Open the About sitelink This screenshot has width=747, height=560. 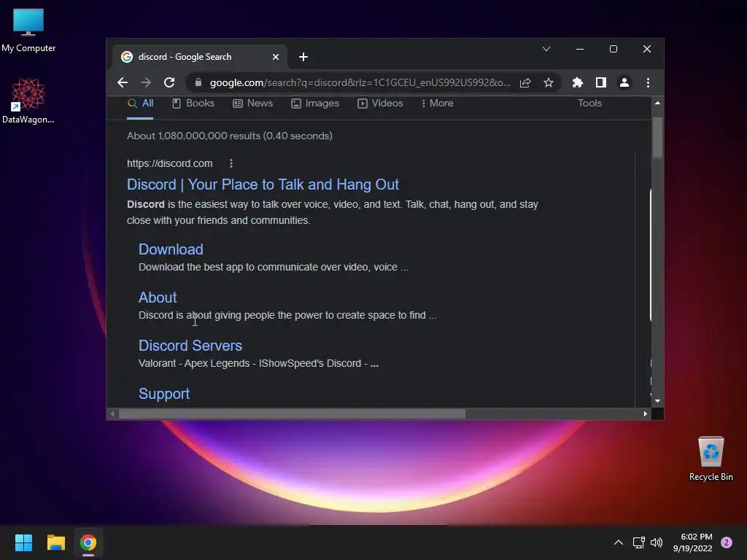158,297
